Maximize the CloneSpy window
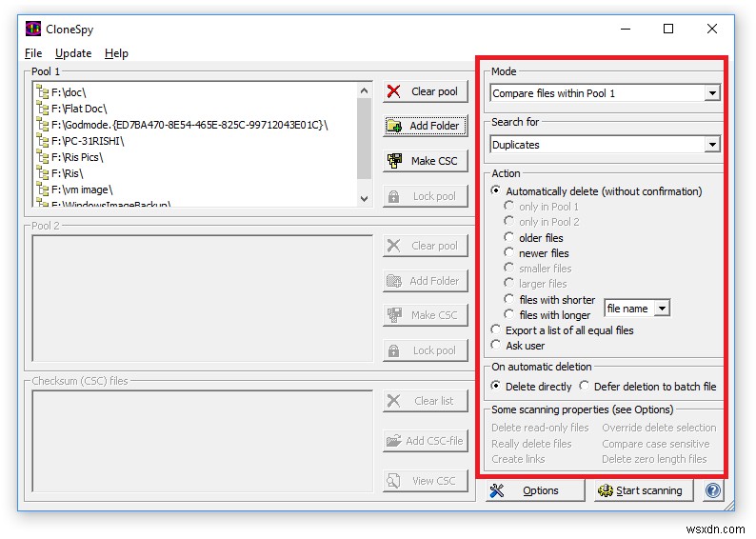Image resolution: width=756 pixels, height=539 pixels. click(668, 29)
